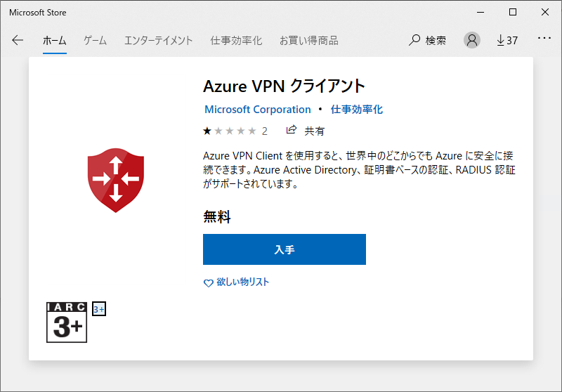Click the star rating to view reviews
Image resolution: width=562 pixels, height=392 pixels.
pos(228,131)
